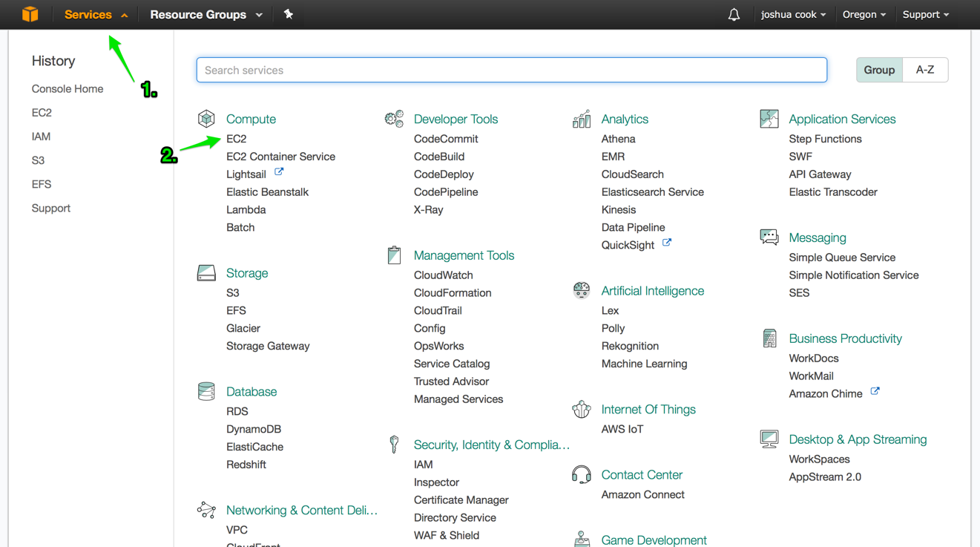Click the Game Development icon
The width and height of the screenshot is (980, 547).
coord(582,539)
